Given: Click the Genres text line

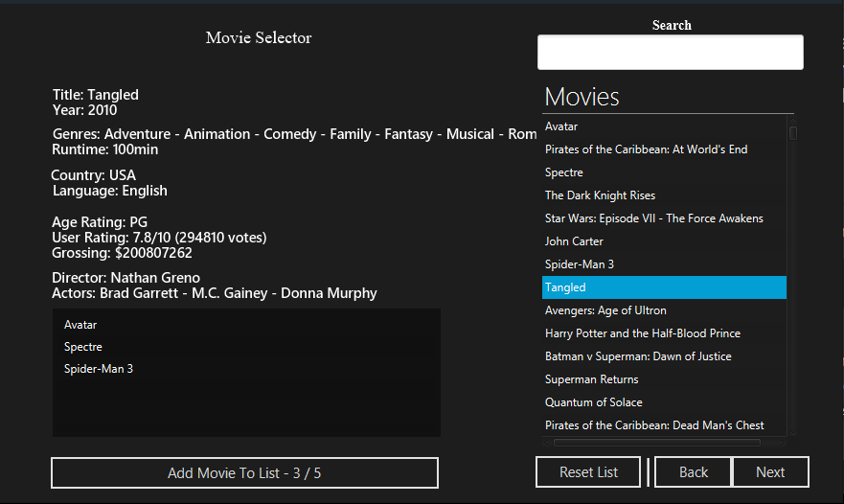Looking at the screenshot, I should point(294,134).
